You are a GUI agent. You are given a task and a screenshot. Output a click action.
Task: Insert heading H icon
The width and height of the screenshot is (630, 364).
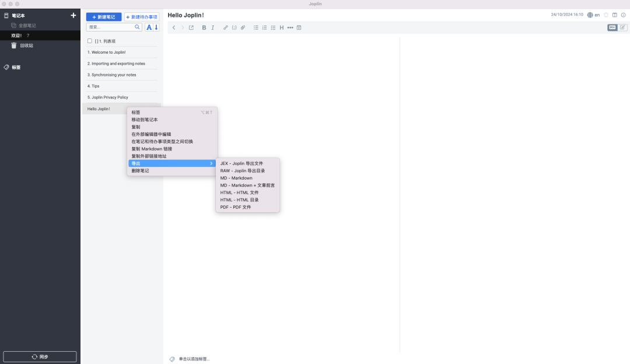[282, 28]
